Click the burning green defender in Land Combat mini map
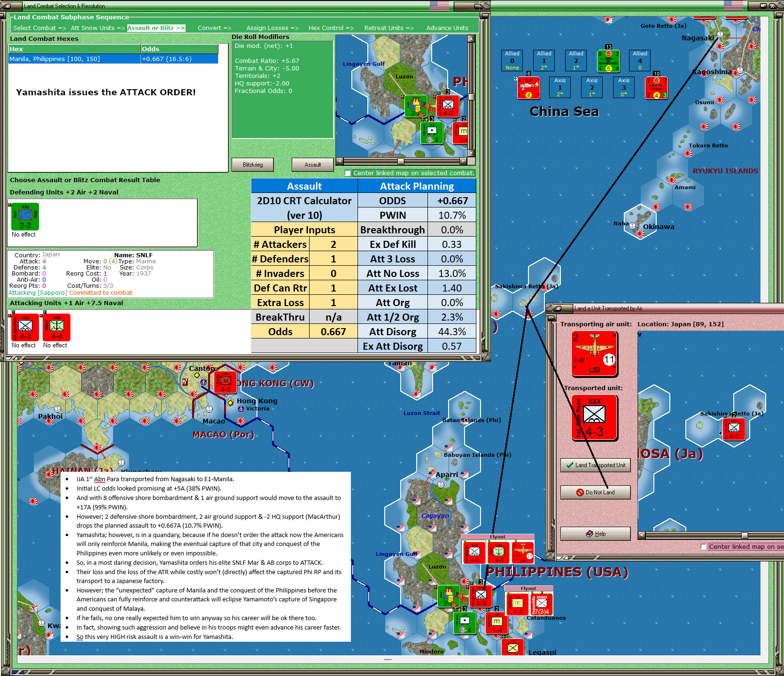 tap(416, 106)
